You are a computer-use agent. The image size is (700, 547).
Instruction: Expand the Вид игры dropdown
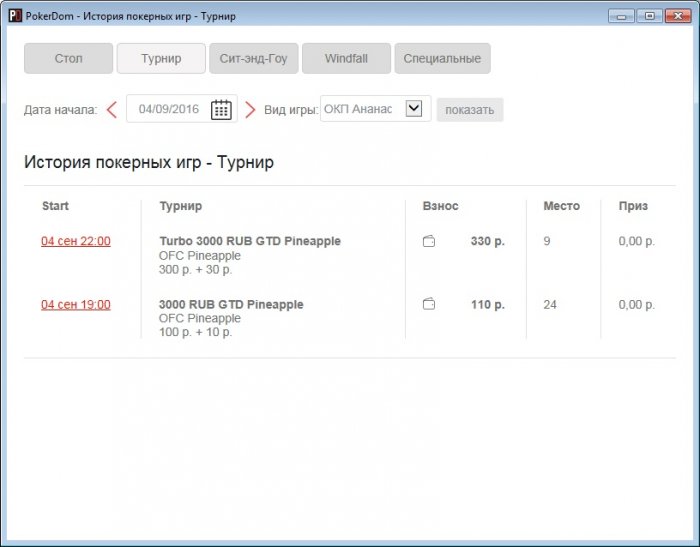414,109
